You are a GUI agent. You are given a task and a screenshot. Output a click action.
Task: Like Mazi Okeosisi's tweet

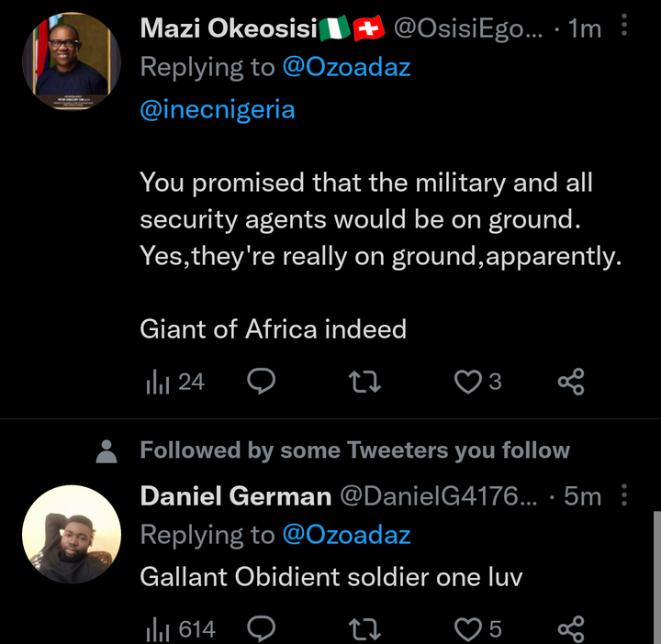pyautogui.click(x=477, y=382)
